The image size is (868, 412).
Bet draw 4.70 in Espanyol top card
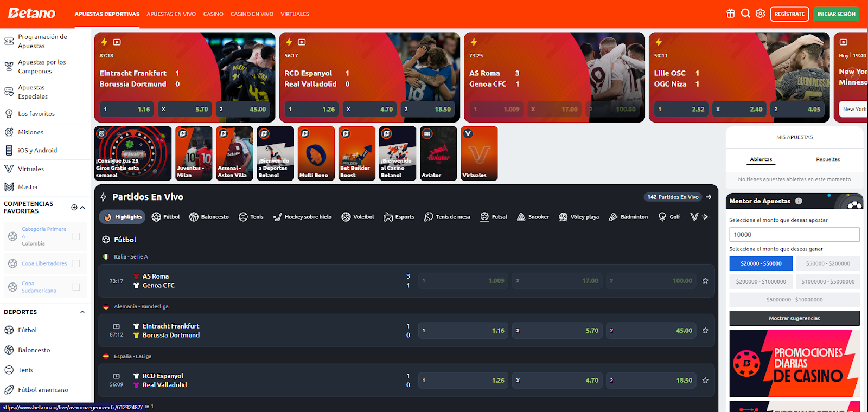pos(369,109)
